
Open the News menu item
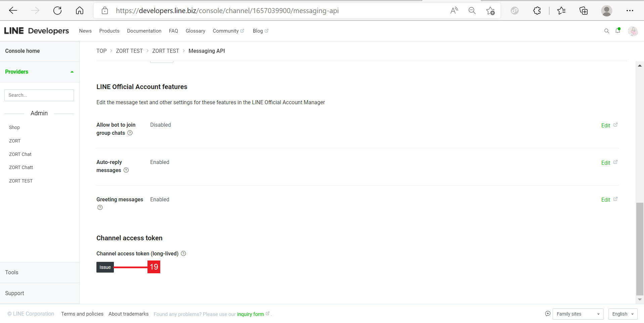[85, 31]
